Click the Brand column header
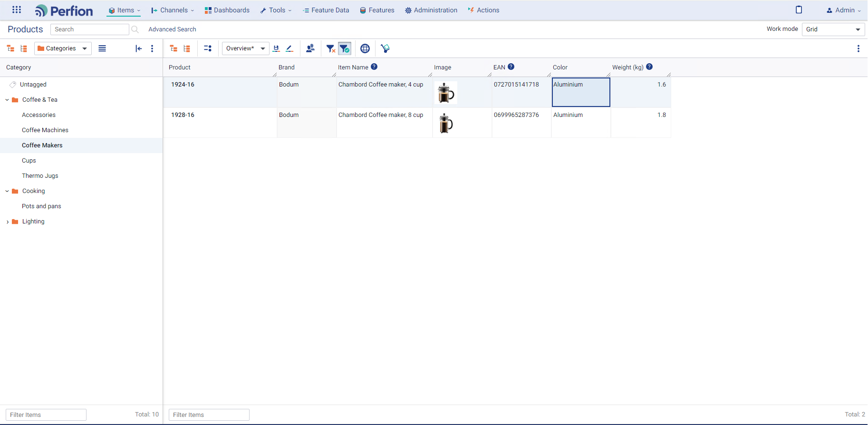The height and width of the screenshot is (425, 868). pyautogui.click(x=287, y=68)
